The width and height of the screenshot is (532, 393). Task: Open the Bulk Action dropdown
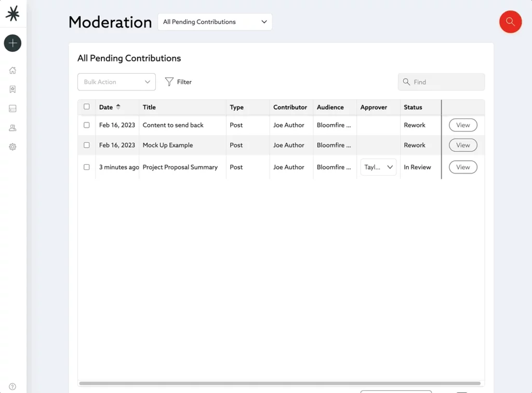[x=116, y=82]
